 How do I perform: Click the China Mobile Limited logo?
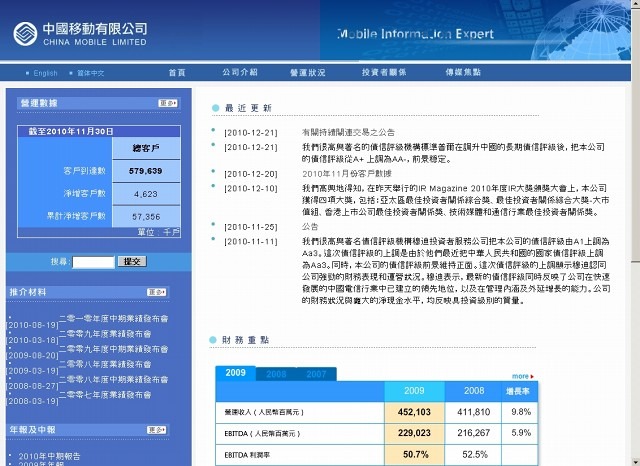point(80,33)
